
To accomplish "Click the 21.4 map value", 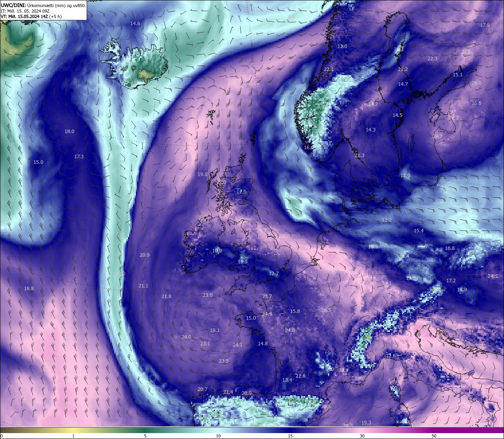I will [228, 392].
